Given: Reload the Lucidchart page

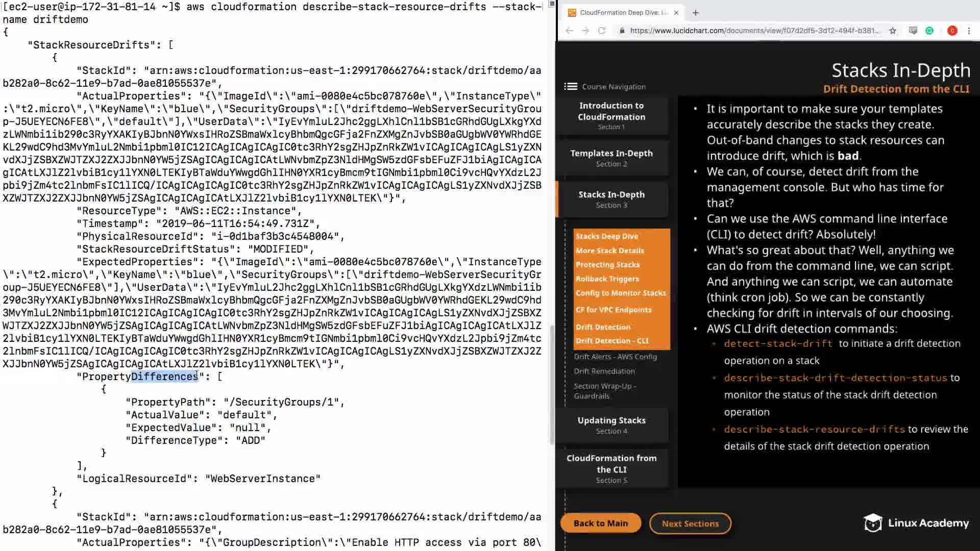Looking at the screenshot, I should pyautogui.click(x=602, y=31).
